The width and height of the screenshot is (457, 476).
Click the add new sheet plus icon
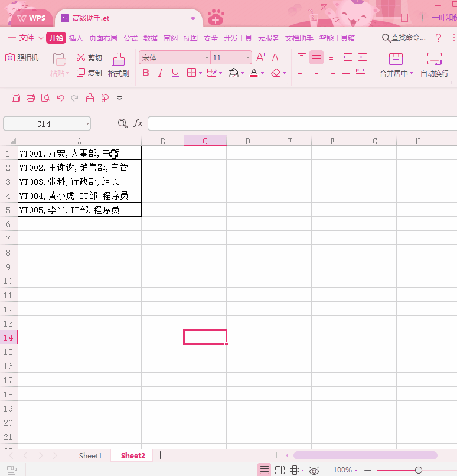[x=160, y=455]
